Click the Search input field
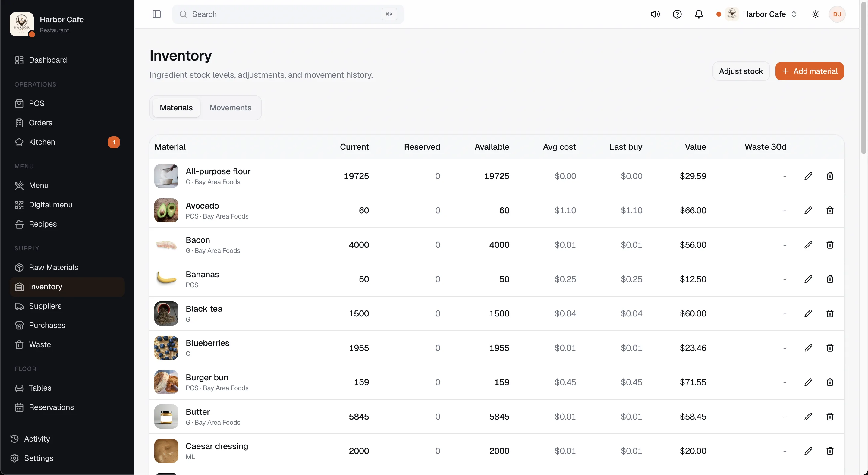 (x=288, y=14)
